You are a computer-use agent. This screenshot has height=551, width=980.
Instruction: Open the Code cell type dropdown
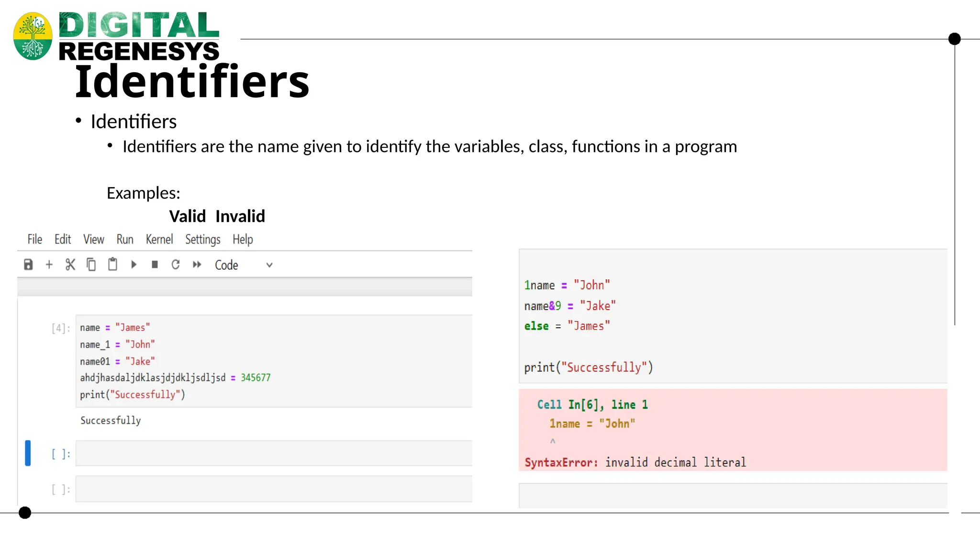coord(244,265)
